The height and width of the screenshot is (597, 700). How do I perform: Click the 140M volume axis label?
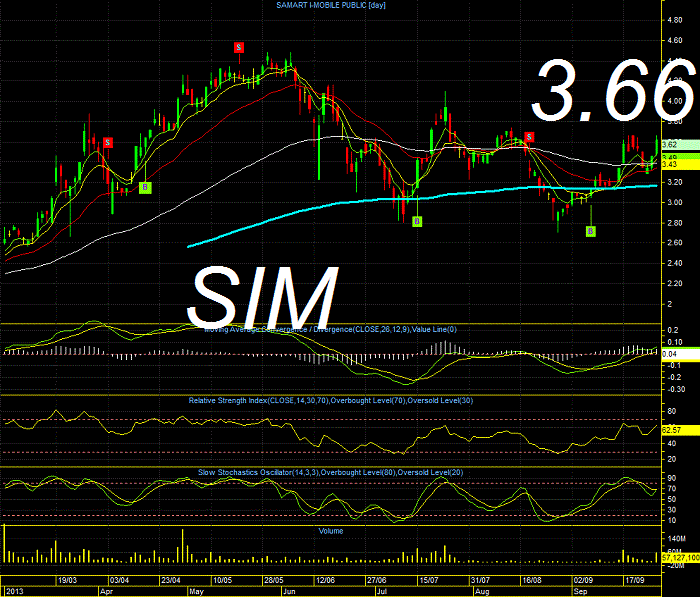pyautogui.click(x=676, y=539)
